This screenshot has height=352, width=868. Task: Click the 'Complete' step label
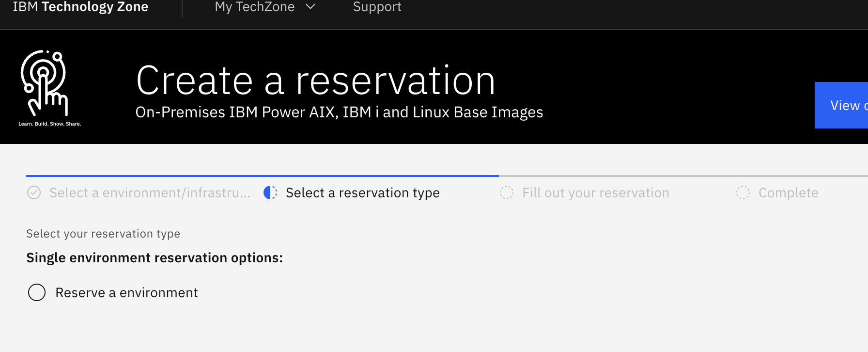coord(788,193)
